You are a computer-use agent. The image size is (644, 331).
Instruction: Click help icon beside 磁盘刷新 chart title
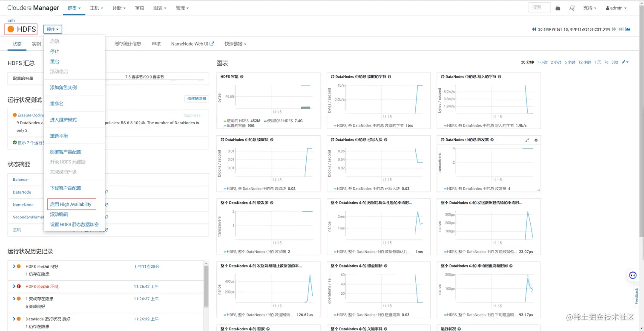pos(385,266)
